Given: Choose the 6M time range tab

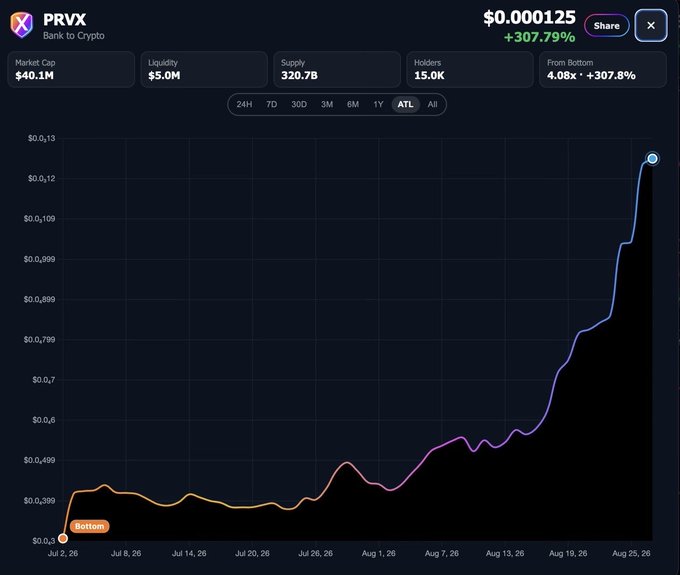Looking at the screenshot, I should point(353,105).
